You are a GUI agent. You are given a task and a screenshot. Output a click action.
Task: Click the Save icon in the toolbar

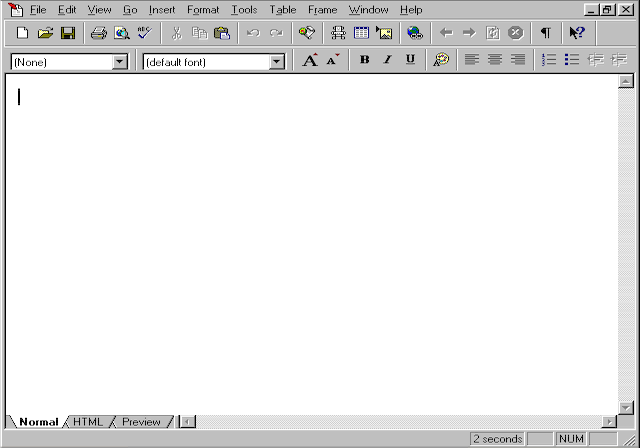tap(68, 33)
